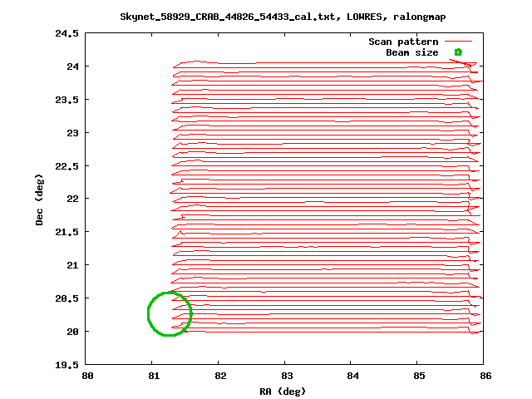Click the 21 tick label on Dec axis
The image size is (532, 399).
(x=73, y=264)
